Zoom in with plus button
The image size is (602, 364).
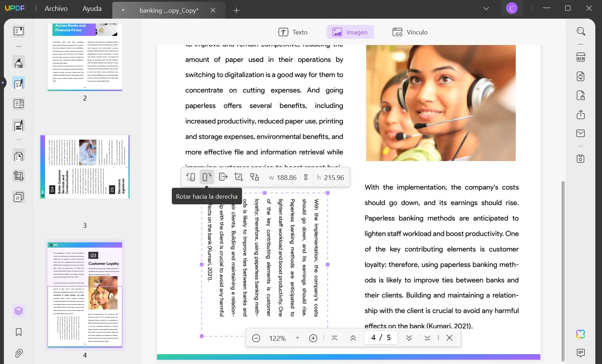pyautogui.click(x=313, y=338)
